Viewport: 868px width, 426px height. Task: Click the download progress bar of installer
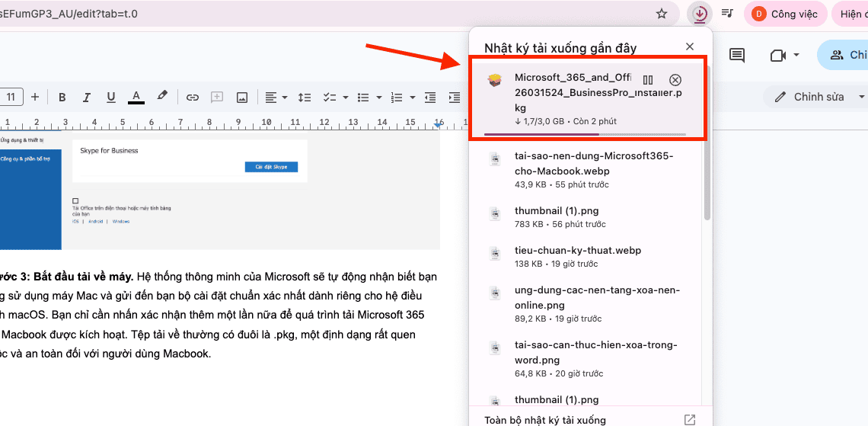coord(585,134)
